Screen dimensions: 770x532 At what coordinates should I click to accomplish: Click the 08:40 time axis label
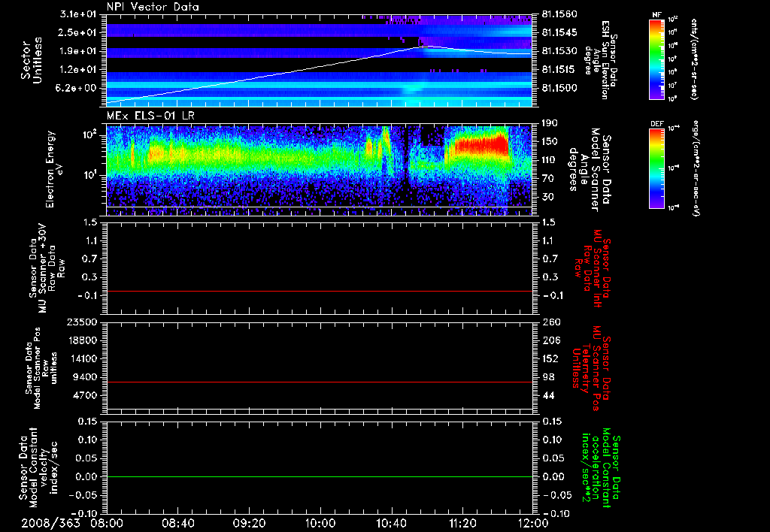tap(178, 522)
